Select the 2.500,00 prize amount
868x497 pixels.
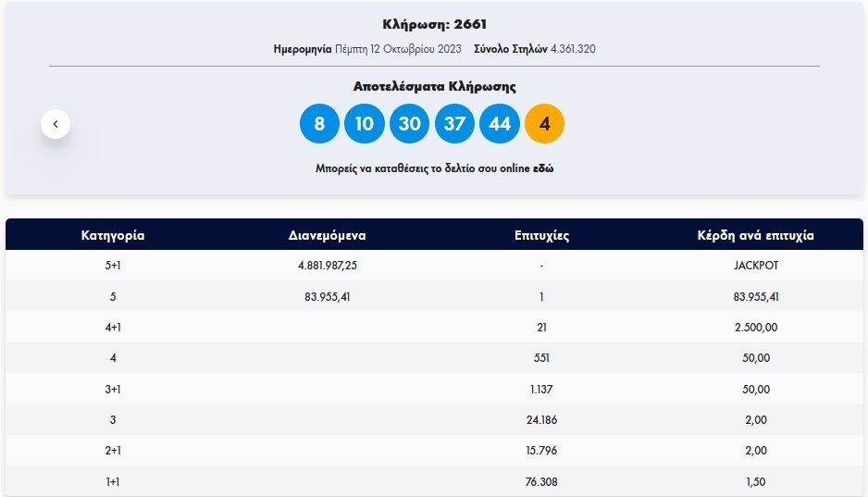click(755, 328)
